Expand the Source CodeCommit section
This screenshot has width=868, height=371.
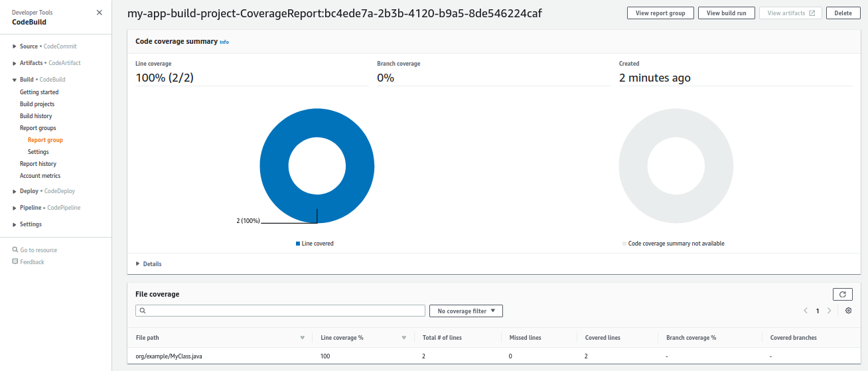pyautogui.click(x=14, y=46)
